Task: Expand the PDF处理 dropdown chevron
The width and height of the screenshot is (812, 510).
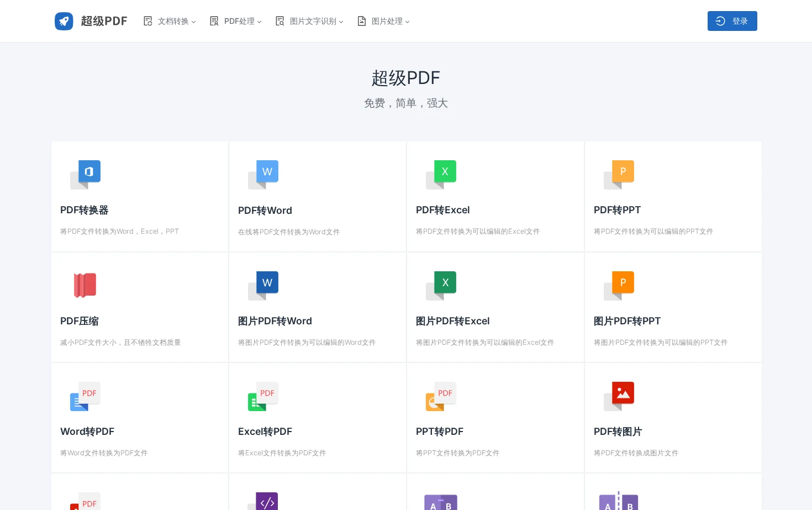Action: coord(260,22)
